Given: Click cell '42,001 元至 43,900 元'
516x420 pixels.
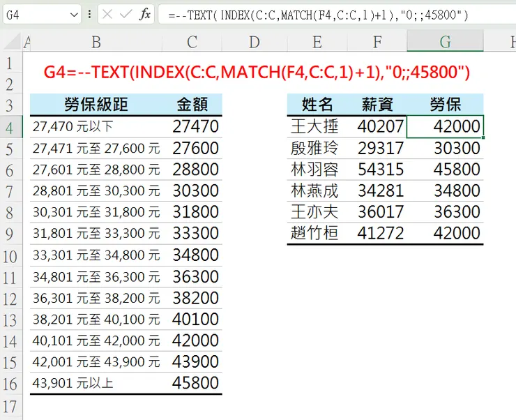Looking at the screenshot, I should point(96,362).
